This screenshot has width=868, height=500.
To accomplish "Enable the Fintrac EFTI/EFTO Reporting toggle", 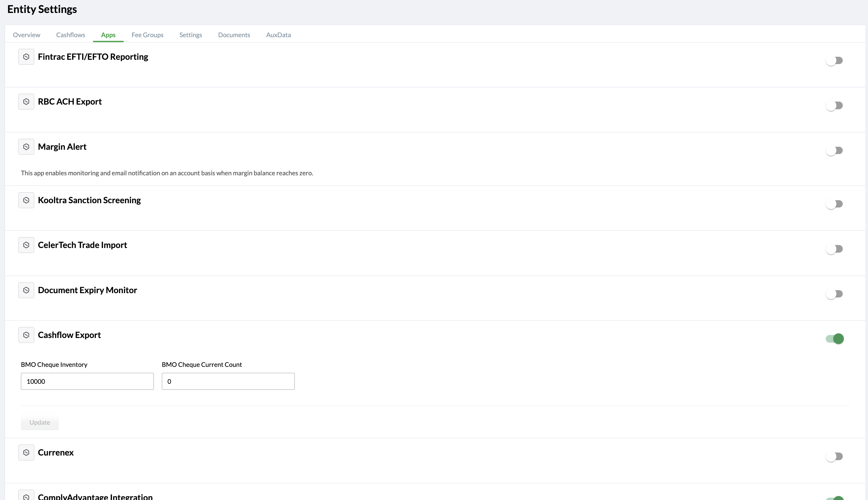I will click(834, 61).
